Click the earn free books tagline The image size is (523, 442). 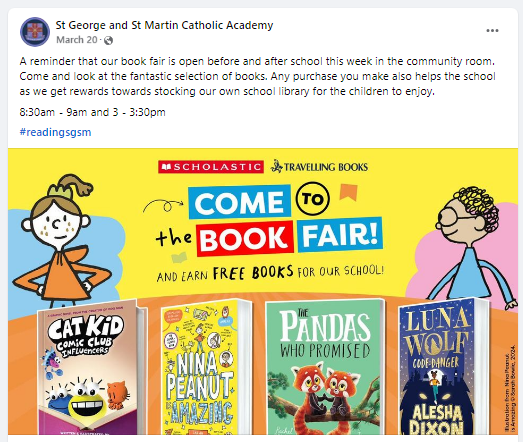[x=271, y=273]
